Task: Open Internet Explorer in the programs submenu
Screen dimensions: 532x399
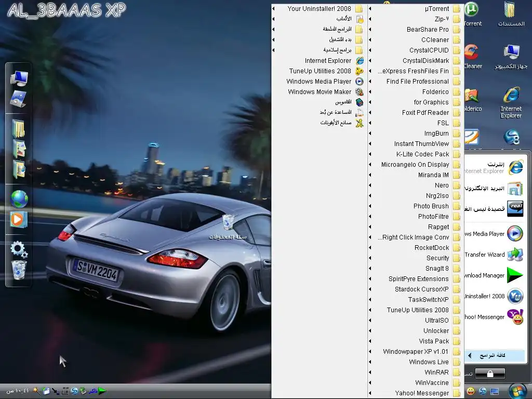Action: coord(320,60)
